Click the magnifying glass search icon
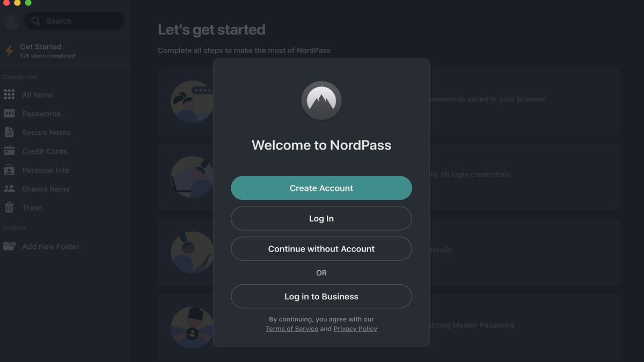This screenshot has height=362, width=644. tap(35, 20)
